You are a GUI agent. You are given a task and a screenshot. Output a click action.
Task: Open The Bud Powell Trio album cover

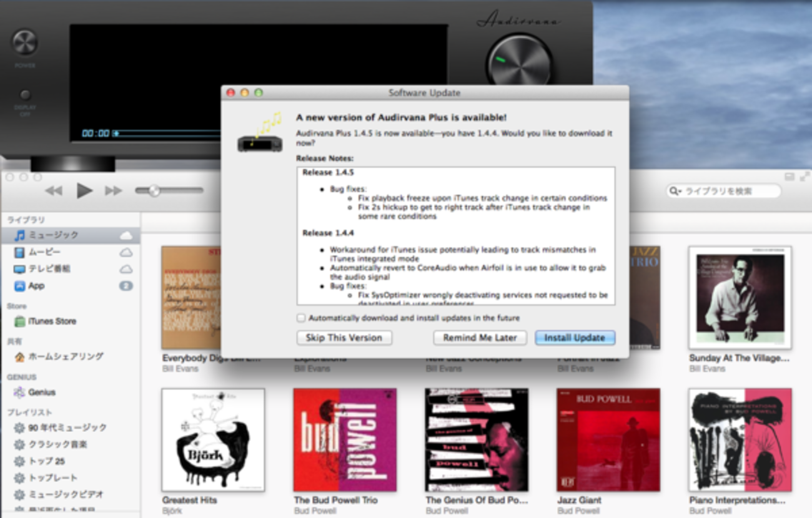pos(345,440)
